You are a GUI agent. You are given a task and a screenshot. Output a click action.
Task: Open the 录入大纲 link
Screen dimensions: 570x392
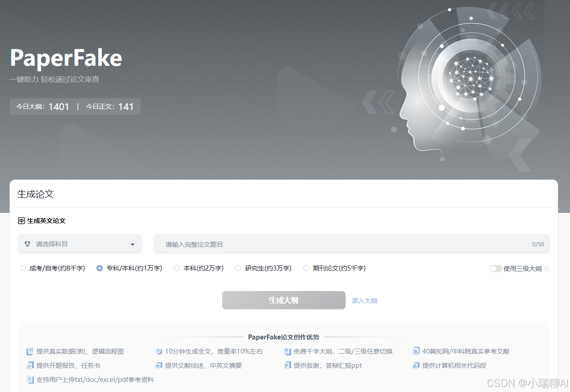364,301
